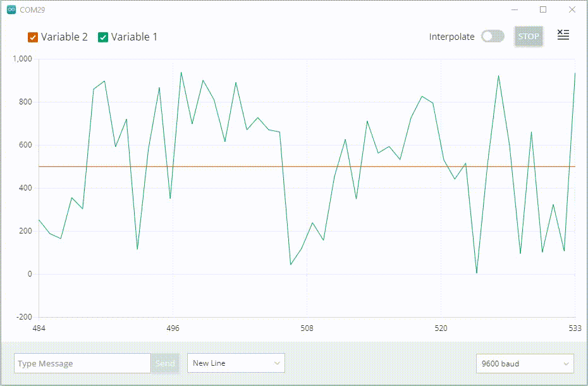Select the 520 x-axis tick label

(441, 328)
